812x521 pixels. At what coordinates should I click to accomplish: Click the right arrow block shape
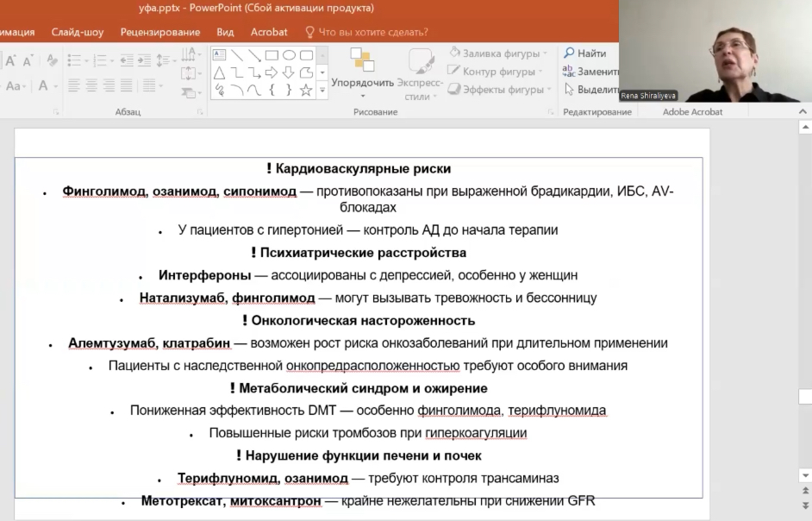pos(272,72)
